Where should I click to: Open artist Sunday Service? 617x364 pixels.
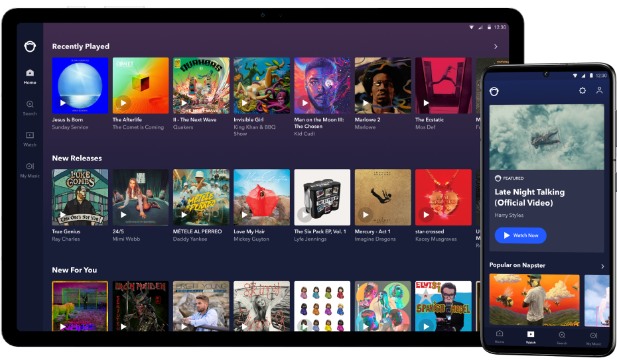(70, 127)
